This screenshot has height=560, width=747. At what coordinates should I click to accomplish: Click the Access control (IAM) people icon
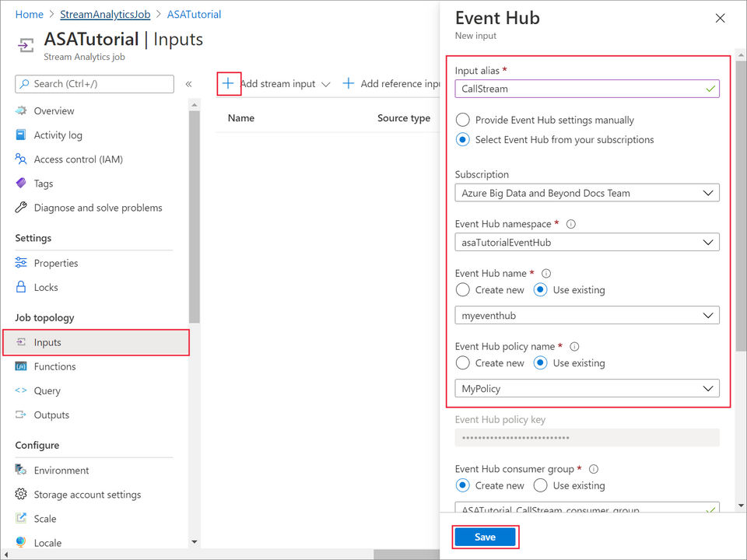pyautogui.click(x=21, y=159)
